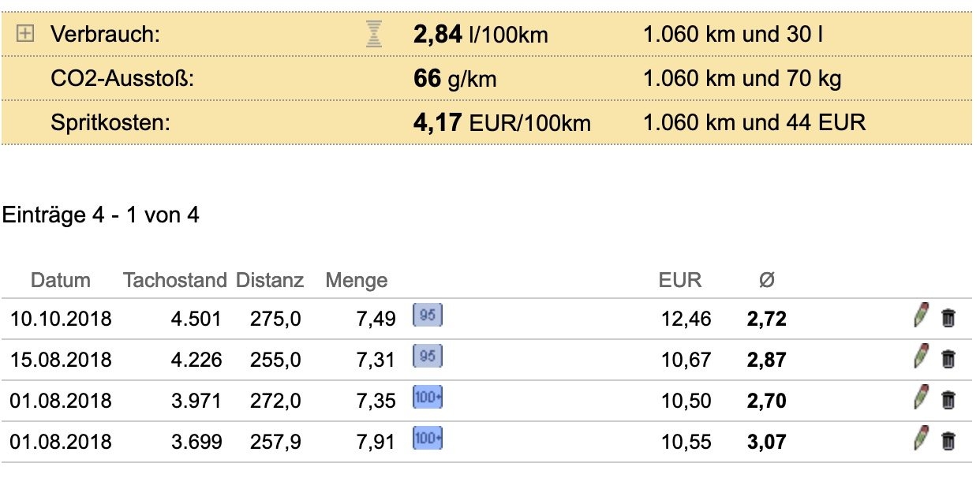
Task: Click the 95 fuel badge in the 15.08.2018 row
Action: point(428,357)
